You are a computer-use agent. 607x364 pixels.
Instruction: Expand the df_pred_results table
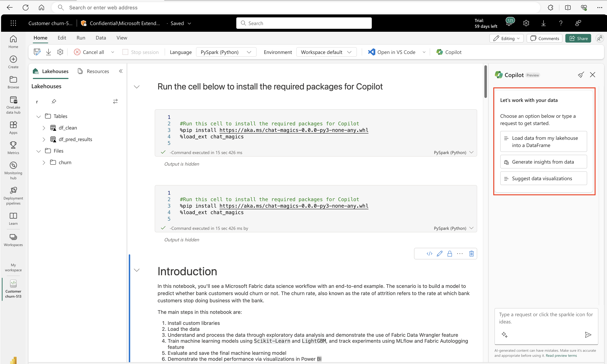(44, 139)
